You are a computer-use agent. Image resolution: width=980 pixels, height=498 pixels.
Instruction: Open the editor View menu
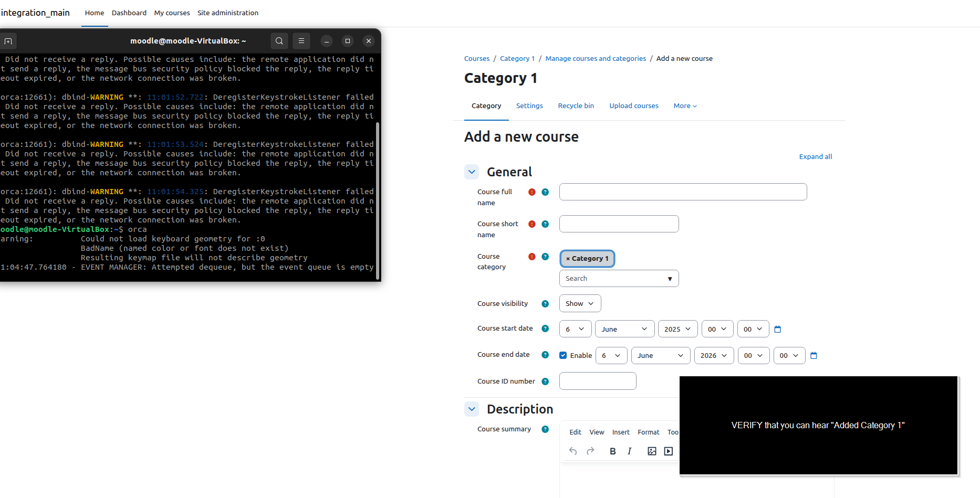[597, 432]
